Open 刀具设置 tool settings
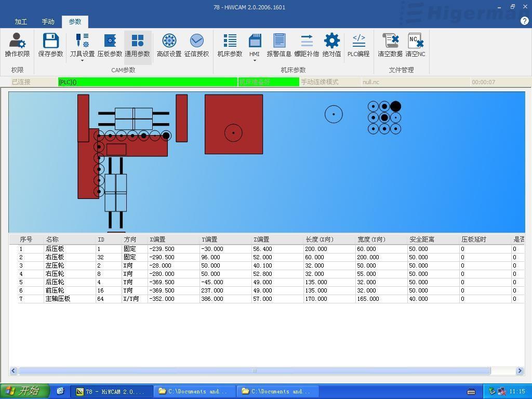 (x=82, y=45)
